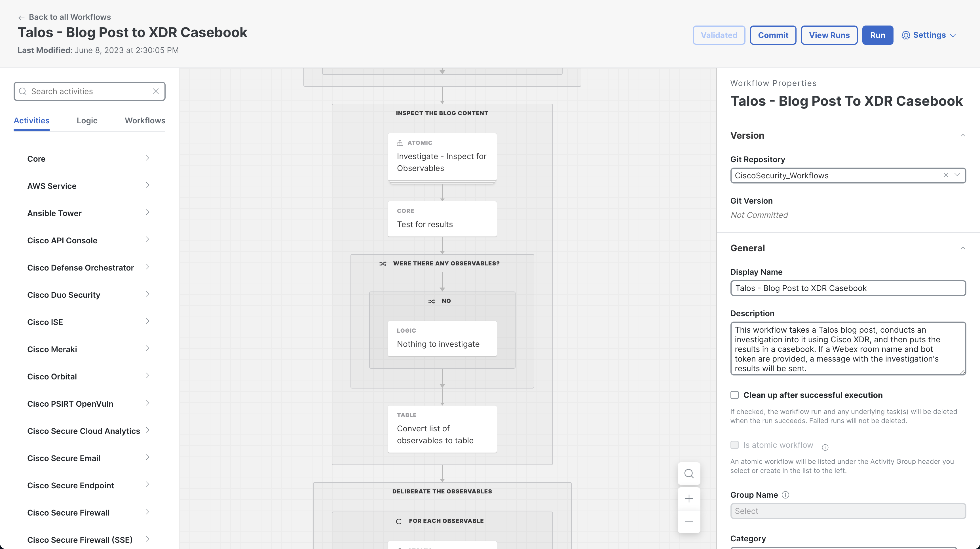Screen dimensions: 980x549
Task: Click the Display Name input field
Action: 848,288
